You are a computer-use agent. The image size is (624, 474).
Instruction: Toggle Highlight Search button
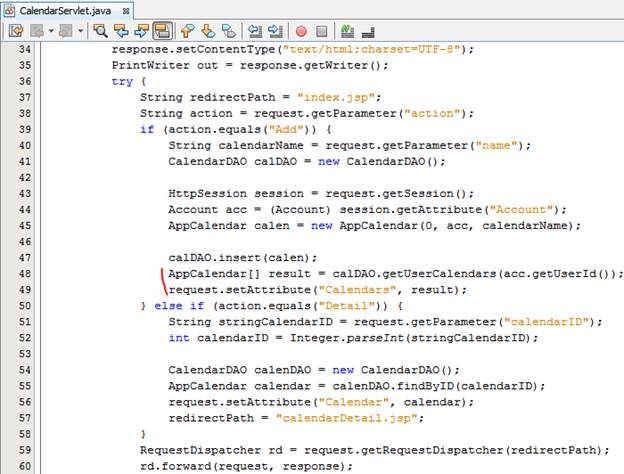click(x=162, y=31)
